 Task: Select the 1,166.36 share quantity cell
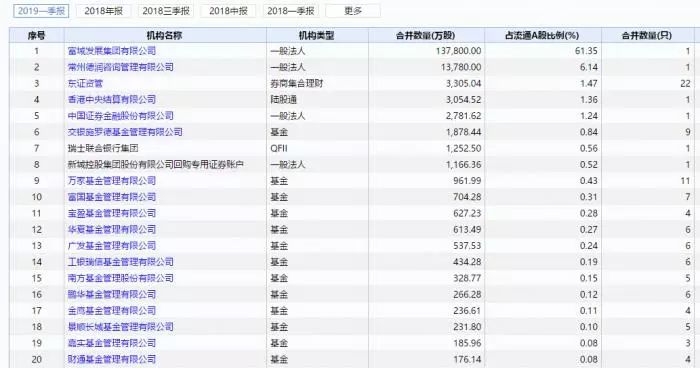click(x=463, y=164)
